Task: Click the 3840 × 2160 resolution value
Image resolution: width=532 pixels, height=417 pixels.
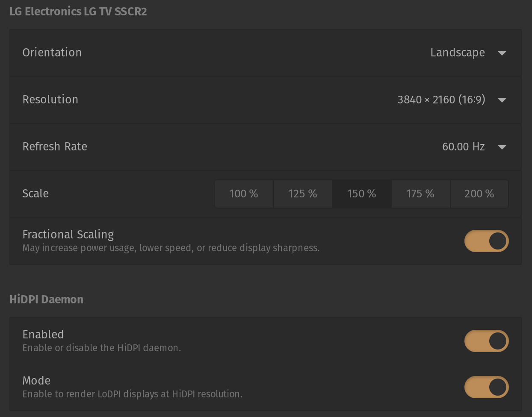Action: [441, 100]
